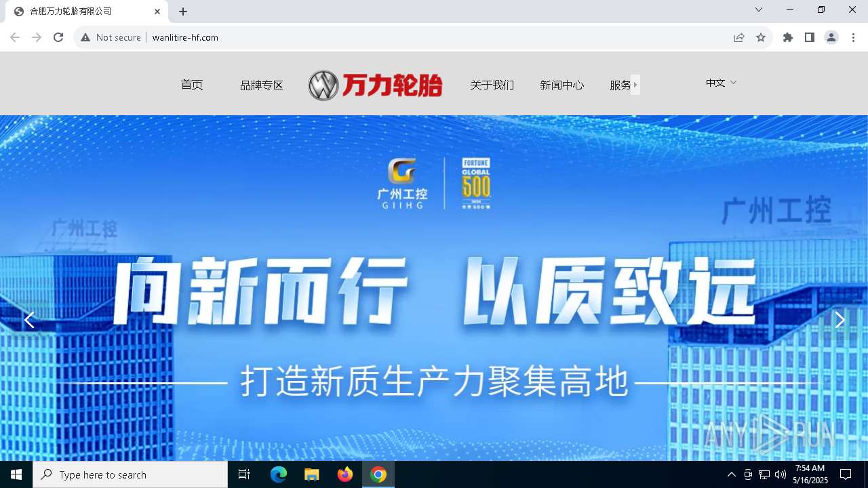Open the tab search dropdown chevron
Viewport: 868px width, 488px height.
click(x=759, y=9)
